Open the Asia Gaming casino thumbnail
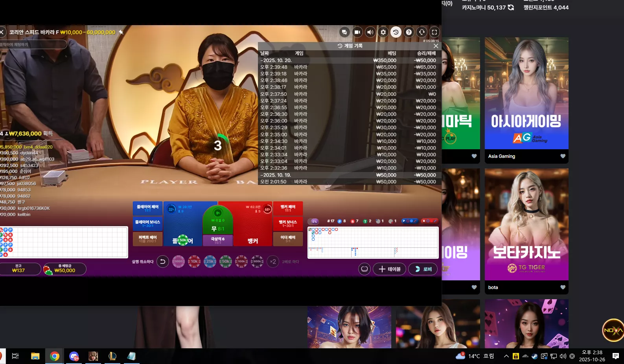Image resolution: width=624 pixels, height=364 pixels. [526, 93]
